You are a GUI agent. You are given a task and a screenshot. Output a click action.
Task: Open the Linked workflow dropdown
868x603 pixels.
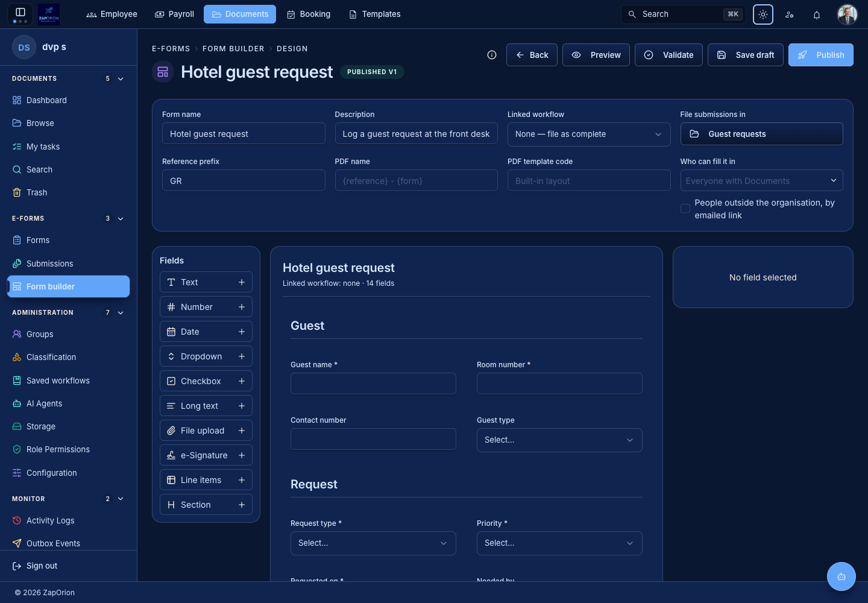[x=589, y=134]
